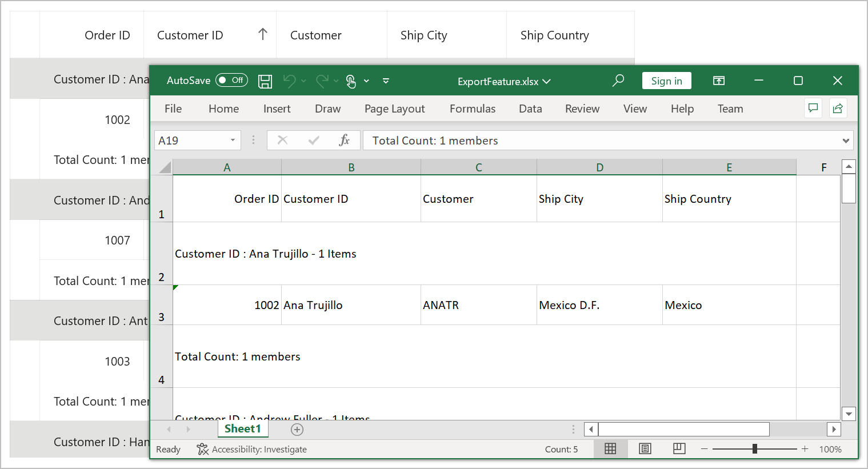
Task: Click the zoom in plus button
Action: click(x=805, y=449)
